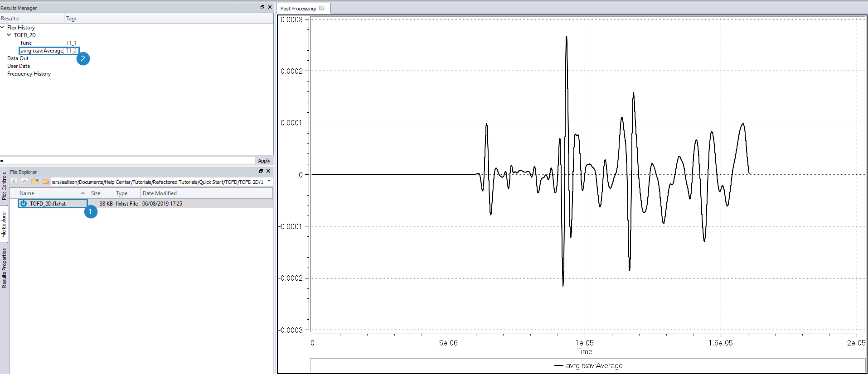Toggle Name column sort order arrow

[x=82, y=193]
